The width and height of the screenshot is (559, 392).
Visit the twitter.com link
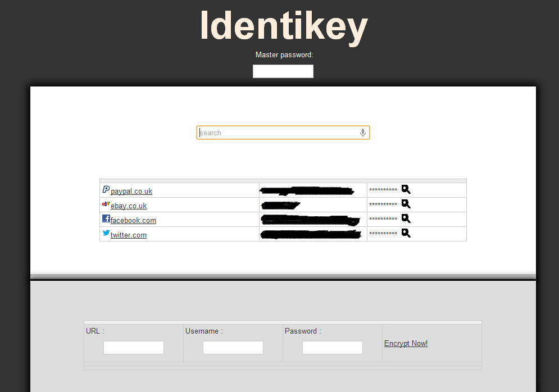click(x=129, y=235)
